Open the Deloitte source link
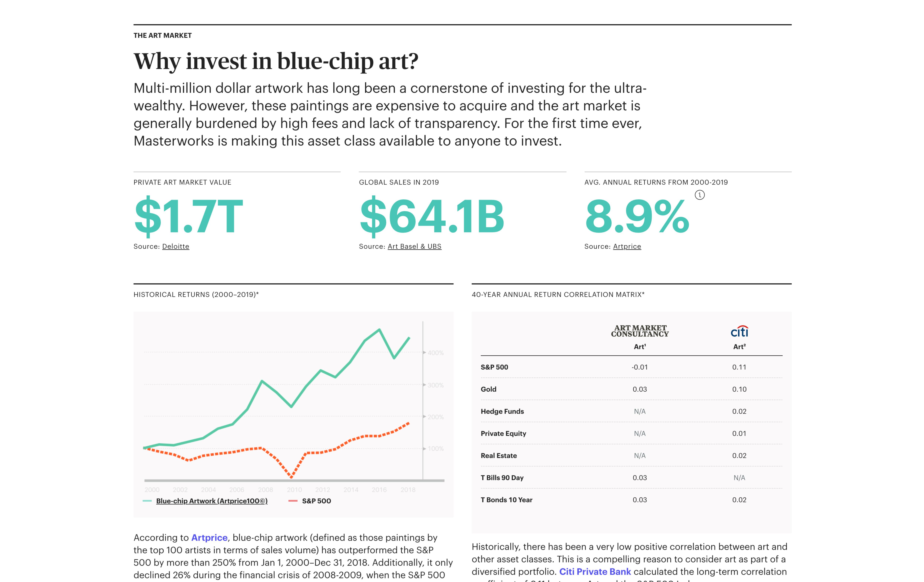 (x=175, y=246)
